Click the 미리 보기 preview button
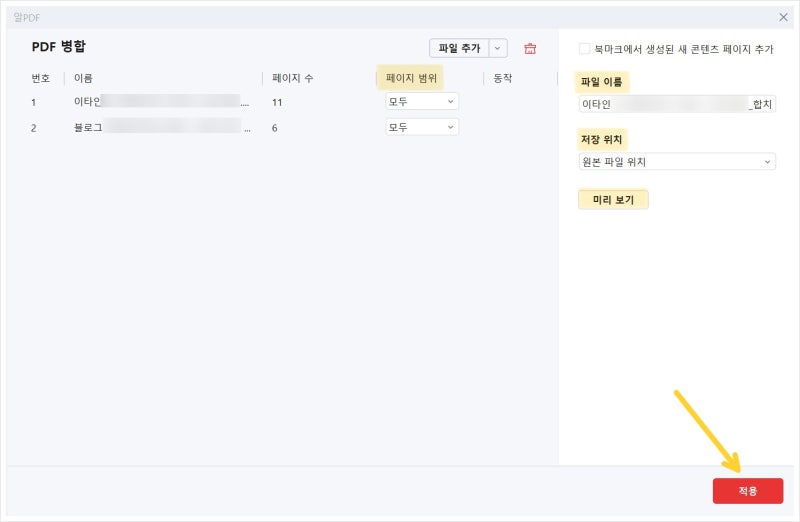 pos(613,200)
